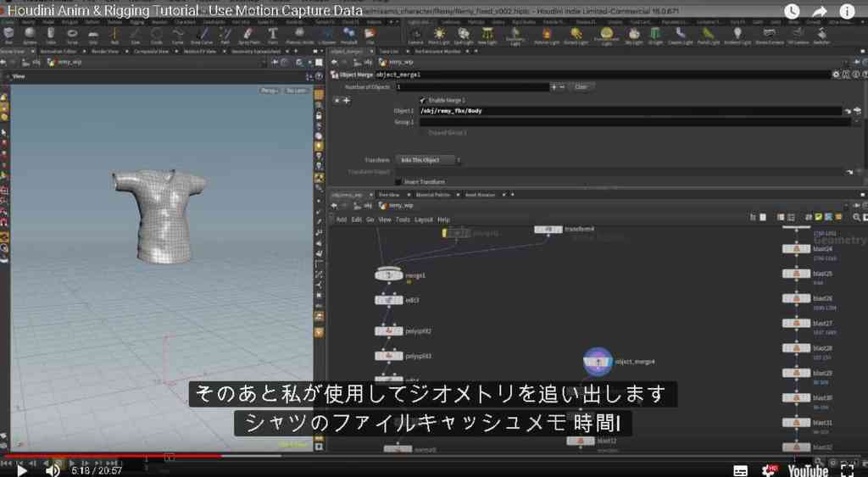Toggle subtitles on the video player

[740, 470]
